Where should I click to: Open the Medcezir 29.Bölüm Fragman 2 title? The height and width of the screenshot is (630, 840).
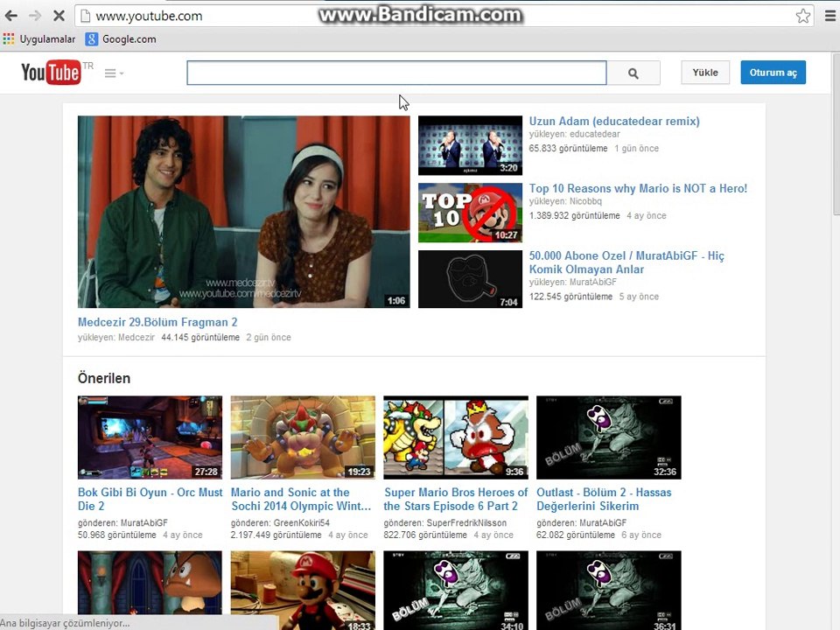coord(157,322)
